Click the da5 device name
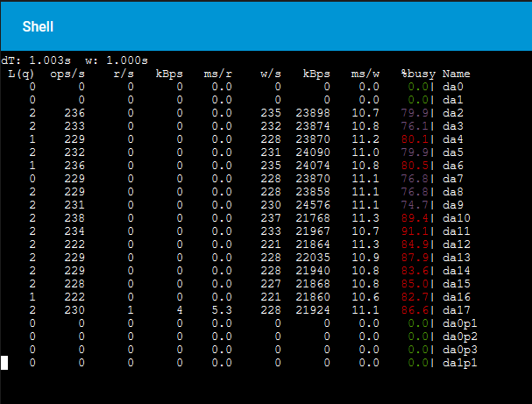This screenshot has height=404, width=532. (x=453, y=152)
